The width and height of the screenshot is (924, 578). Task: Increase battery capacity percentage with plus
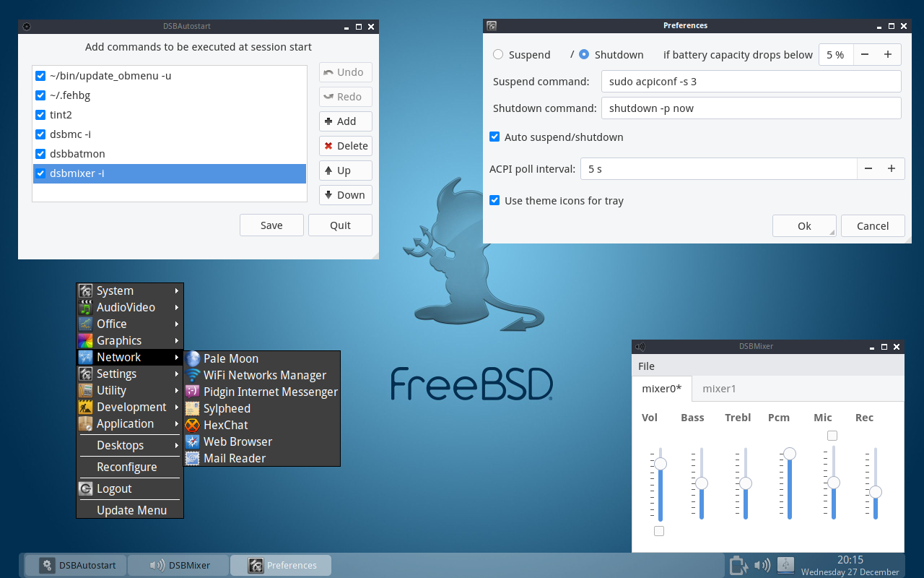coord(888,55)
